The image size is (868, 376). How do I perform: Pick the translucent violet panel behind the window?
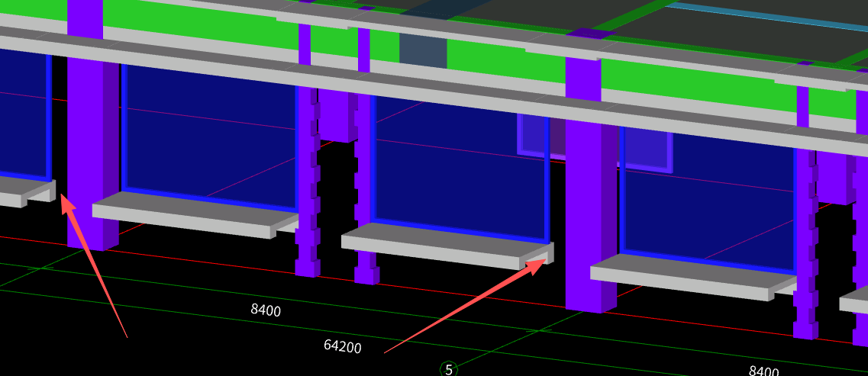(x=595, y=142)
